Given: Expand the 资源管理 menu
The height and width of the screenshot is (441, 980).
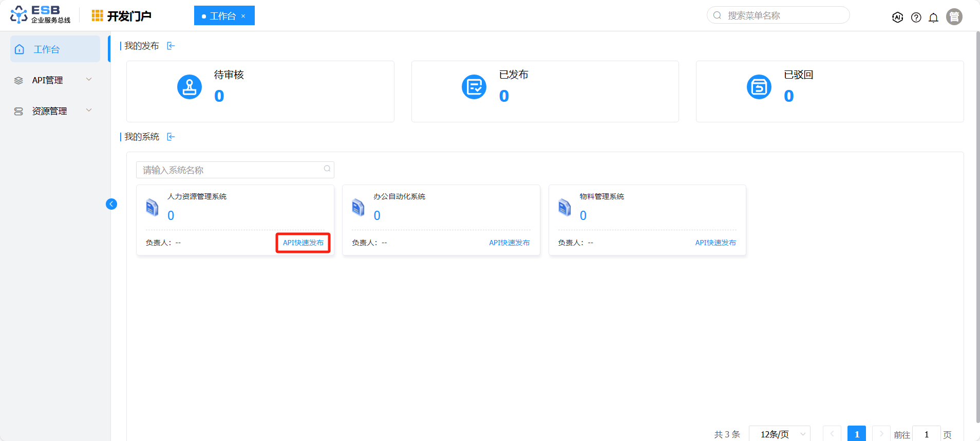Looking at the screenshot, I should coord(55,111).
